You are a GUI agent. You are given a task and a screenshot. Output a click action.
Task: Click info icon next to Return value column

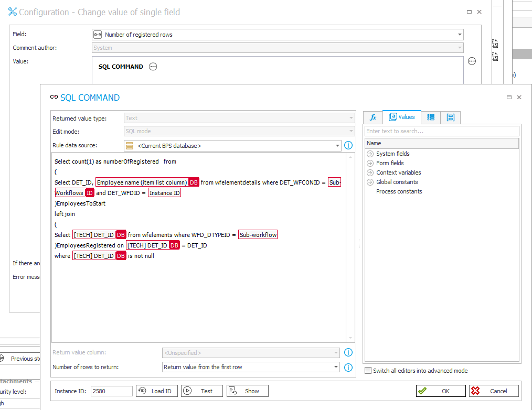tap(348, 352)
